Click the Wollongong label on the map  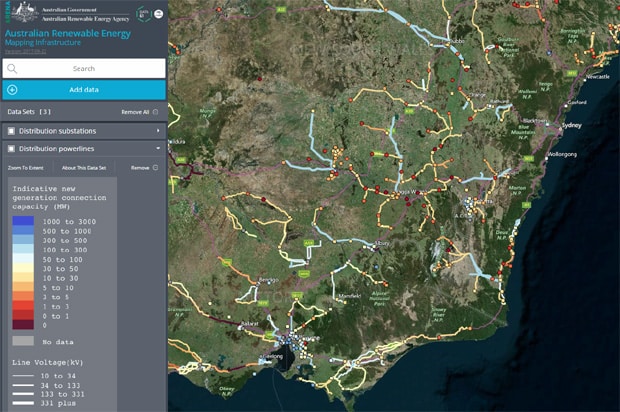pos(562,154)
